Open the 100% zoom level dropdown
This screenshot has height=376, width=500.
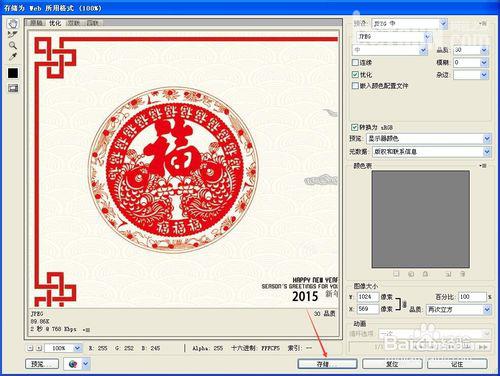[x=63, y=348]
